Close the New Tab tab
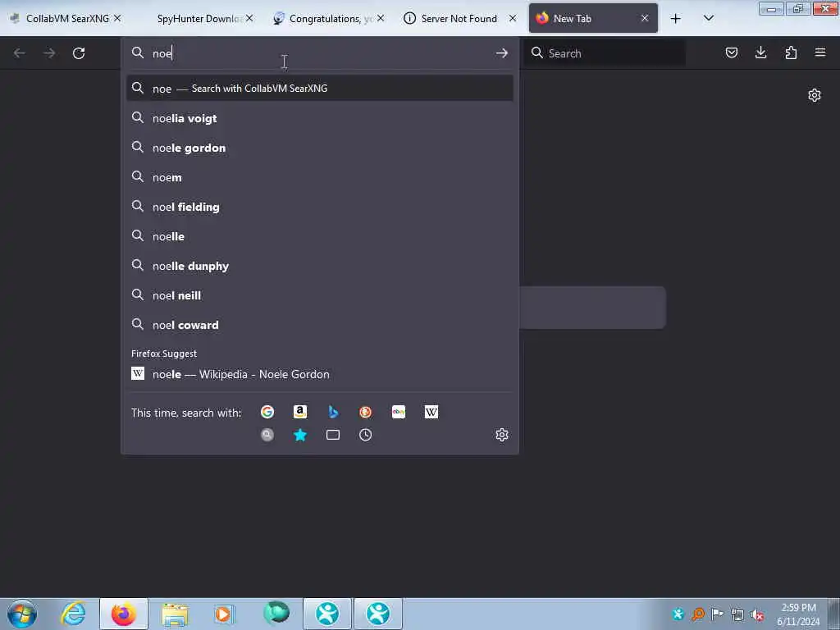Image resolution: width=840 pixels, height=630 pixels. pyautogui.click(x=645, y=18)
